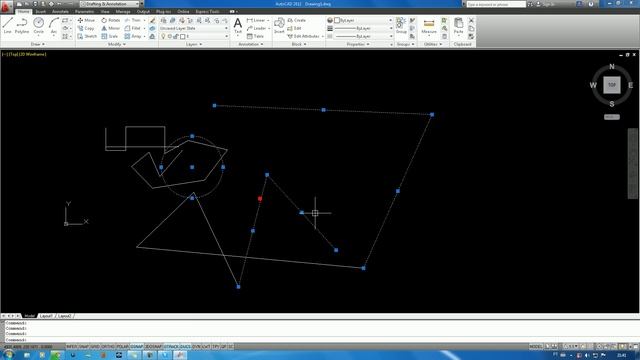Image resolution: width=640 pixels, height=360 pixels.
Task: Click the multiline Text tool
Action: click(238, 26)
